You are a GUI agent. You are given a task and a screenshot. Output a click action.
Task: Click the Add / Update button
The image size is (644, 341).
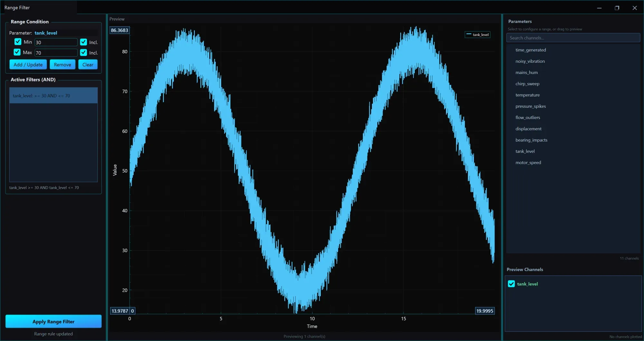tap(28, 65)
